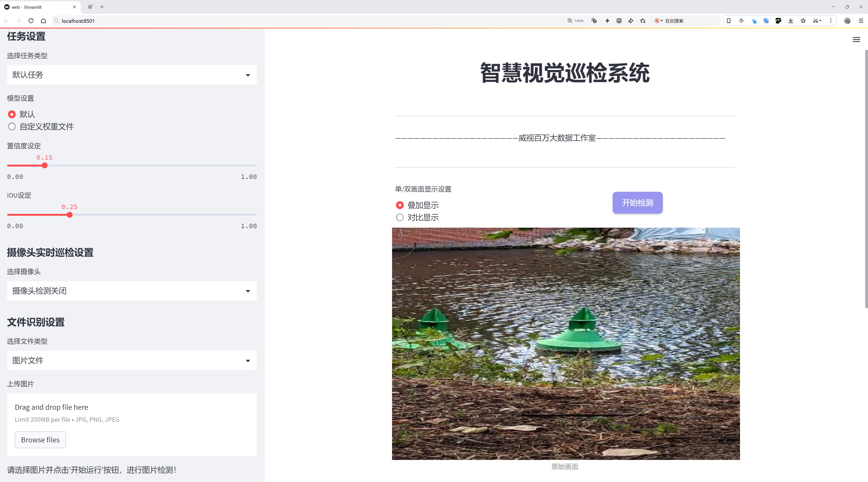Viewport: 868px width, 482px height.
Task: Click the 单/双画面显示设置 label
Action: (x=423, y=189)
